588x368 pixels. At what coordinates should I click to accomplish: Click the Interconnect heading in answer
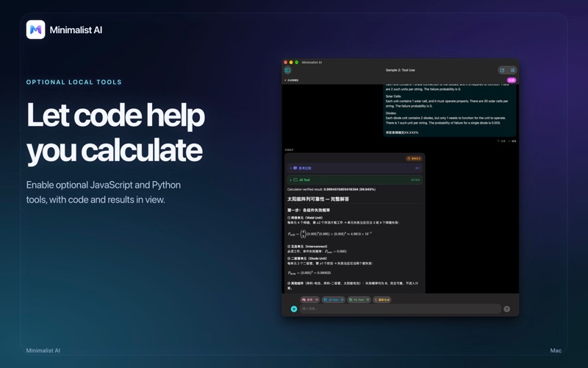307,247
